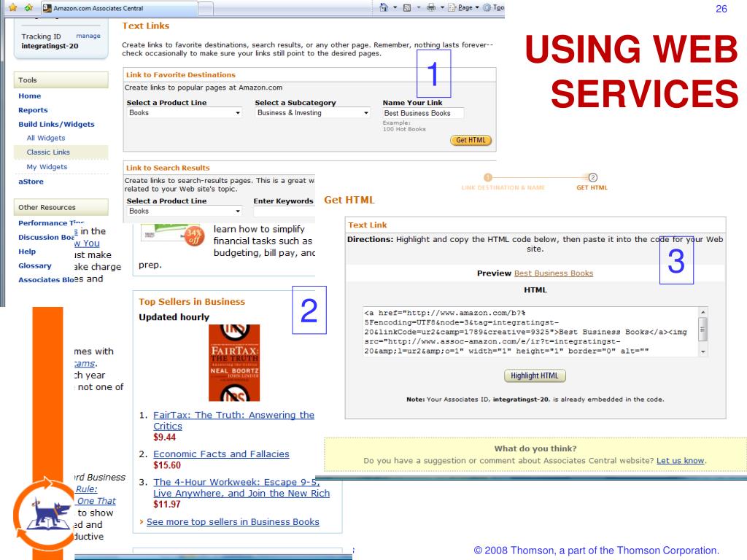Image resolution: width=747 pixels, height=560 pixels.
Task: Click the browser Home icon
Action: tap(384, 7)
